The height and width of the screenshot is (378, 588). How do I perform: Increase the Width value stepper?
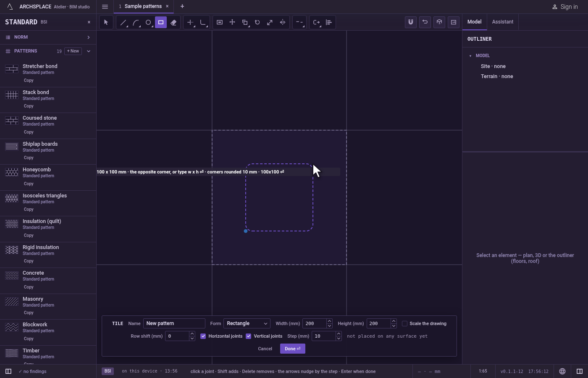(329, 321)
